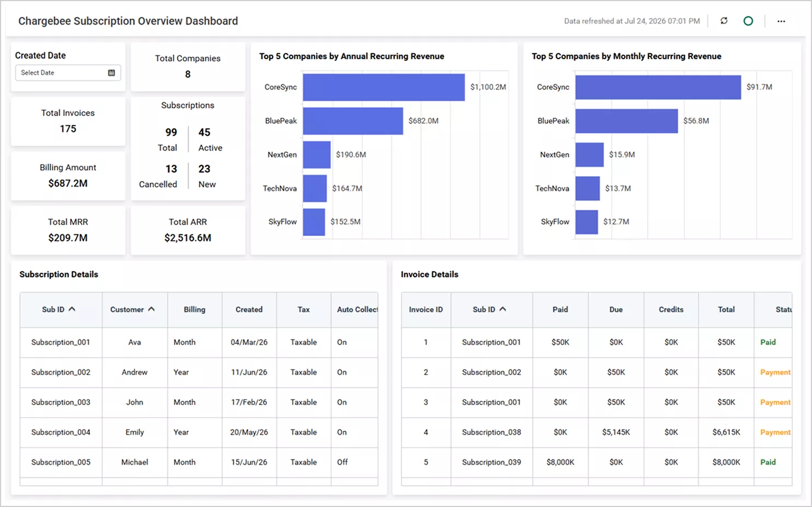Open the calendar icon in Created Date
The height and width of the screenshot is (507, 812).
[x=112, y=73]
